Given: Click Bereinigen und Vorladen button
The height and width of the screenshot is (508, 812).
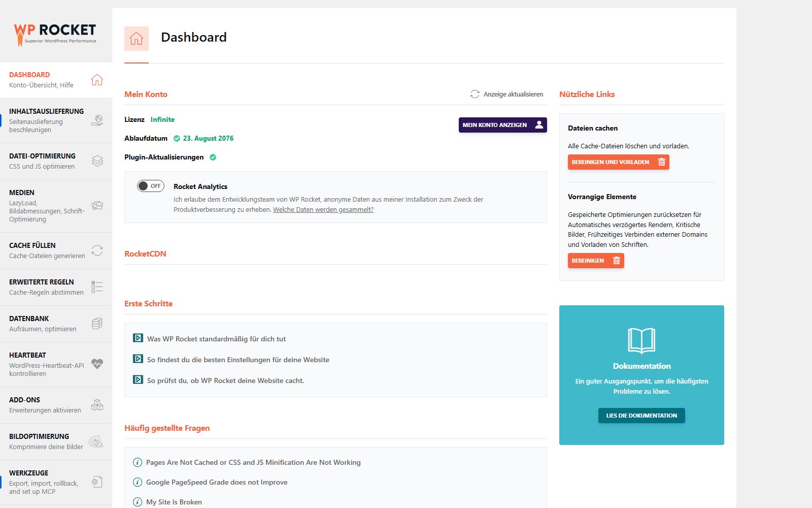Looking at the screenshot, I should [618, 162].
